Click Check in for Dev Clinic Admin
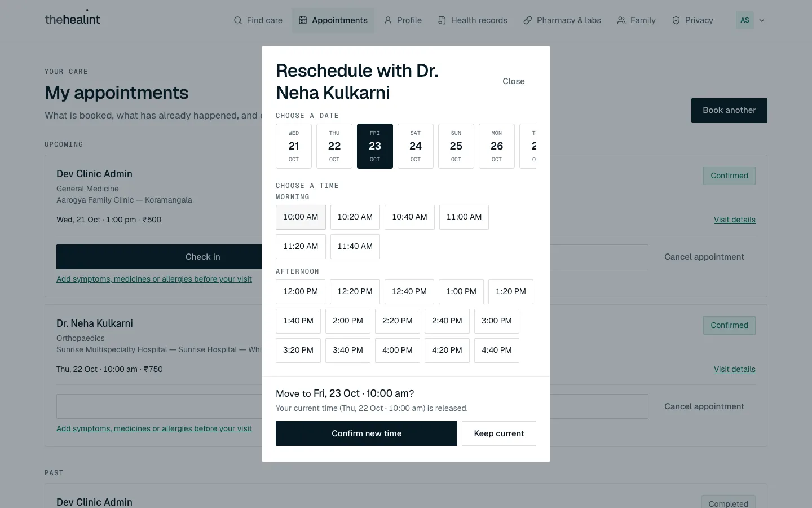The height and width of the screenshot is (508, 812). click(x=159, y=257)
